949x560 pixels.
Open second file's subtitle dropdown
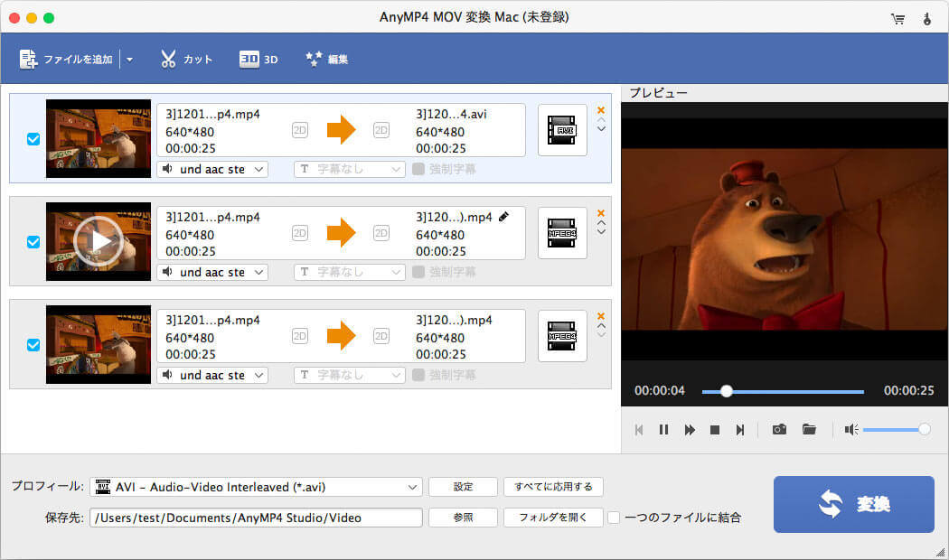(x=350, y=272)
